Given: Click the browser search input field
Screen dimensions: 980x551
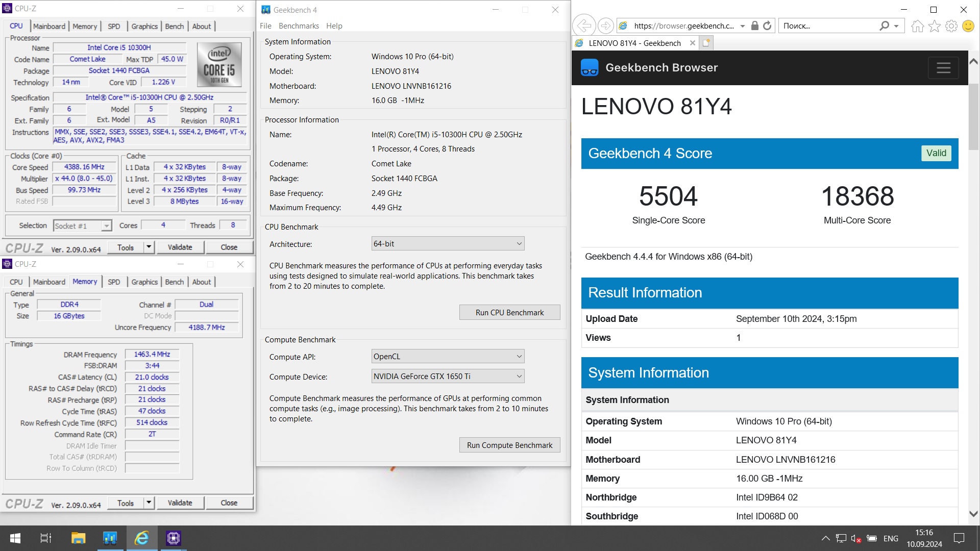Looking at the screenshot, I should tap(829, 26).
